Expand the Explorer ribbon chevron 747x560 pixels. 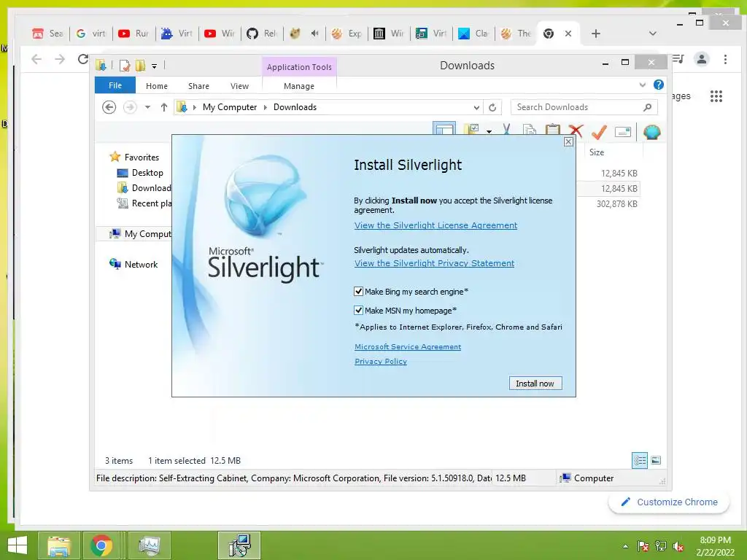pyautogui.click(x=642, y=85)
